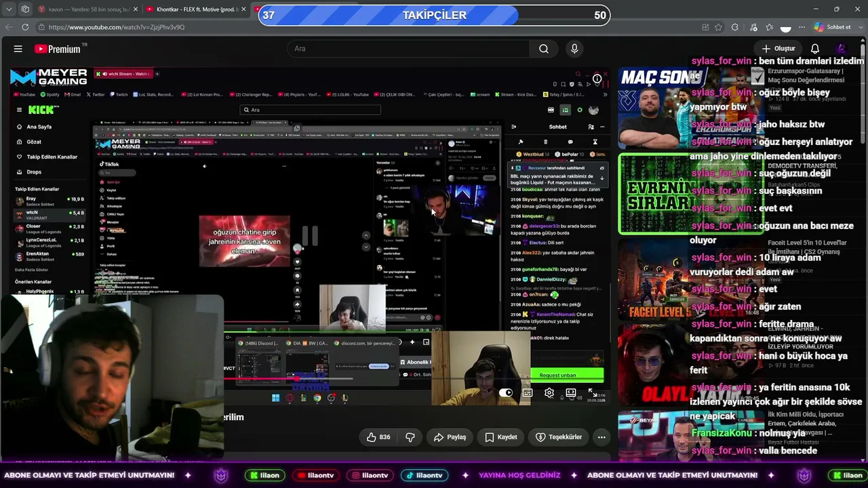Open the apps grid icon in address bar
This screenshot has height=488, width=868.
pos(705,27)
